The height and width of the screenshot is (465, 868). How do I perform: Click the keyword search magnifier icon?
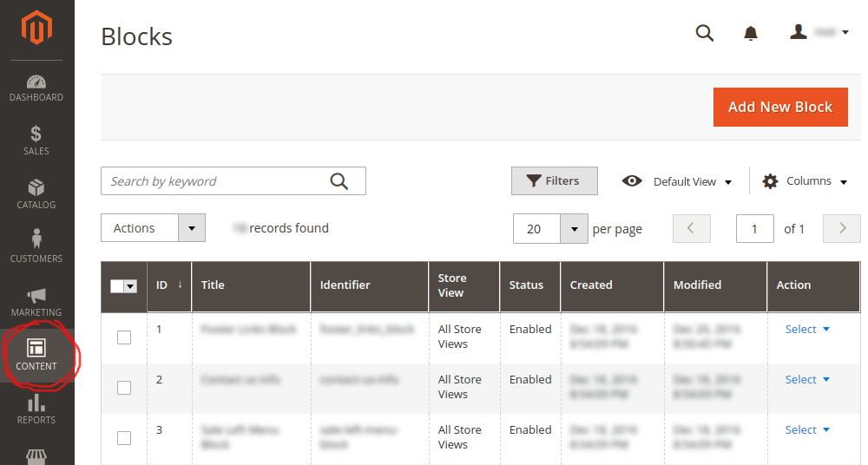point(339,181)
